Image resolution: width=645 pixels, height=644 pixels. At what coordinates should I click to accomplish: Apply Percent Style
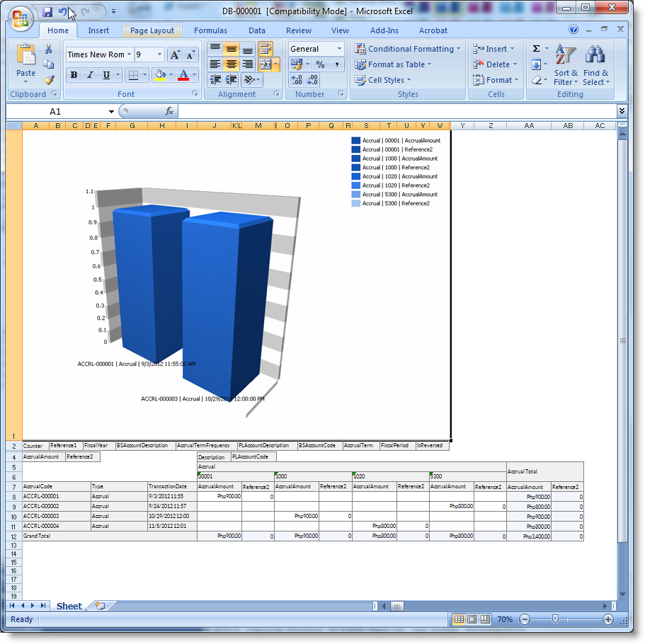[x=321, y=64]
